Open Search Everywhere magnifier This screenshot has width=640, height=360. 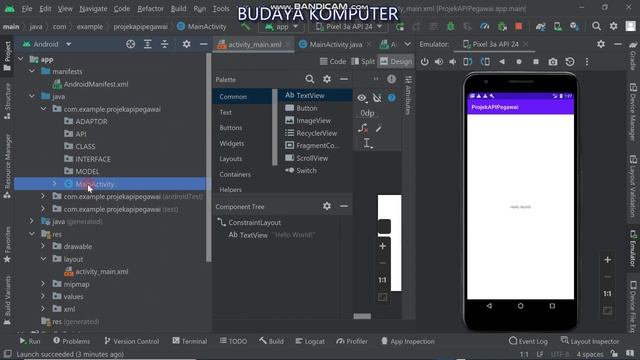click(596, 27)
